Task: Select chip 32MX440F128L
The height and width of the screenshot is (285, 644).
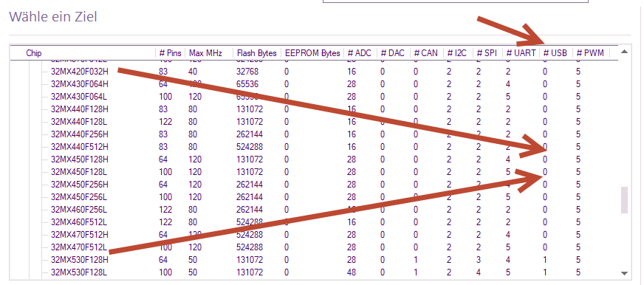Action: [79, 122]
